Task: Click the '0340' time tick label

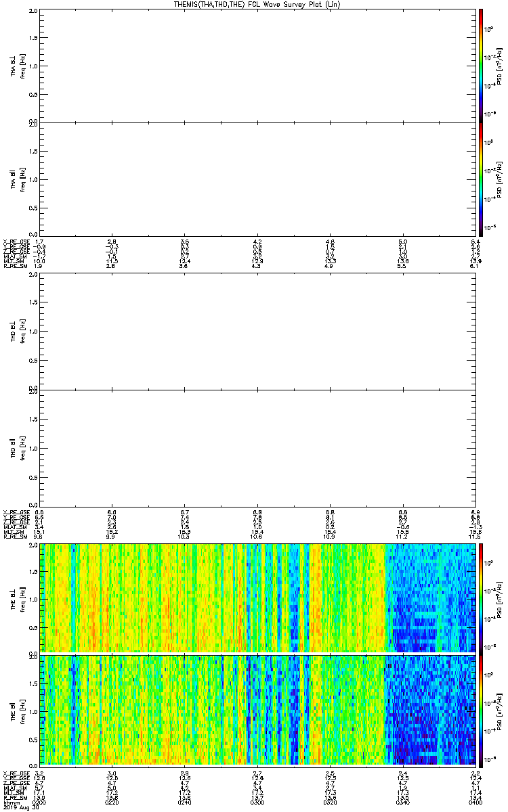Action: point(402,803)
